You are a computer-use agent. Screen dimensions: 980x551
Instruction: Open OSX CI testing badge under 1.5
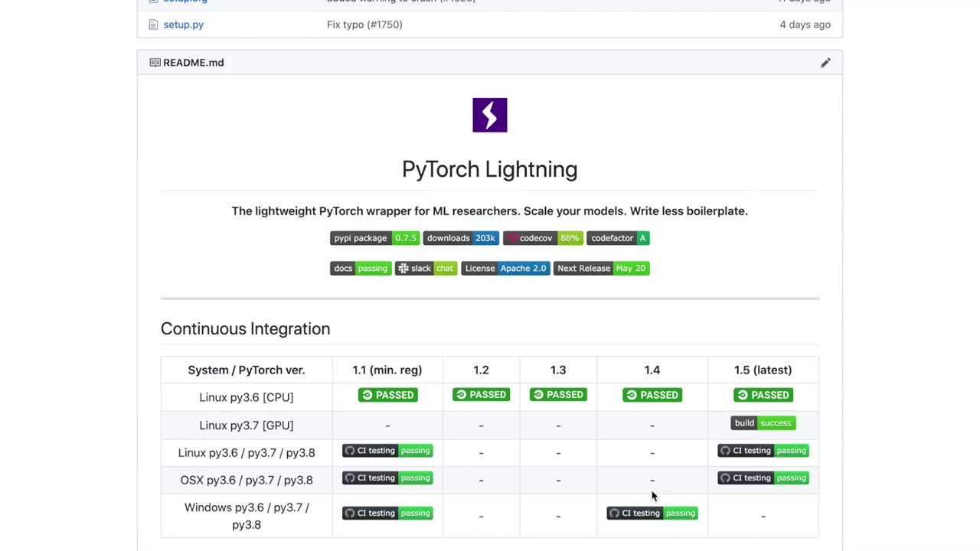point(763,478)
